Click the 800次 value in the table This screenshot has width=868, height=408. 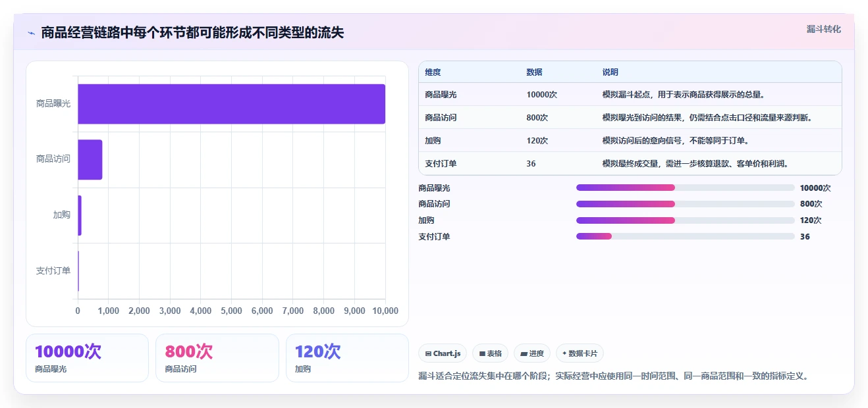tap(537, 118)
